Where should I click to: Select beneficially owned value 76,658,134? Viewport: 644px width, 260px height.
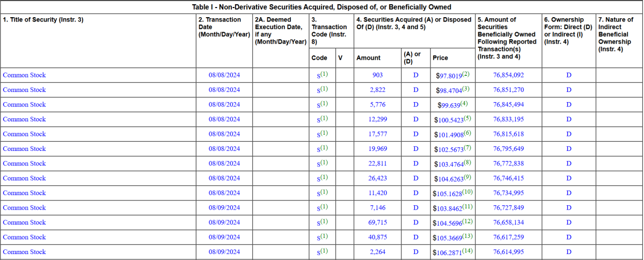click(x=508, y=223)
